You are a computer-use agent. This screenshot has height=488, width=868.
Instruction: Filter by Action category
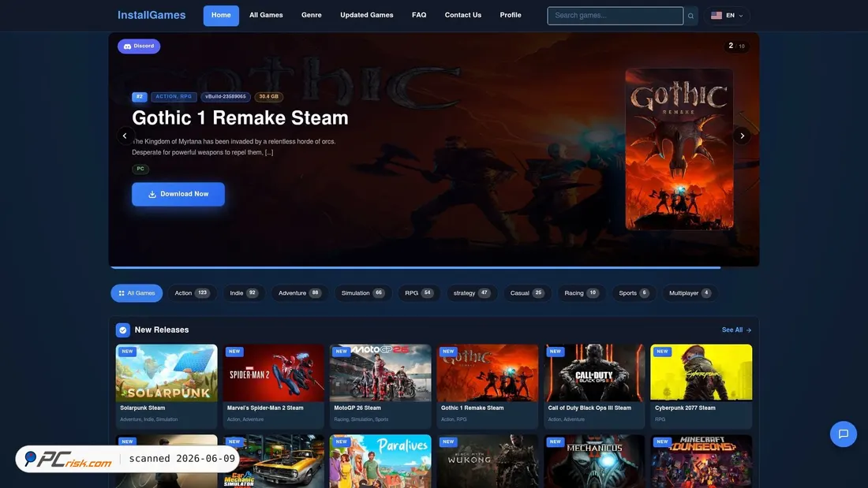tap(192, 293)
